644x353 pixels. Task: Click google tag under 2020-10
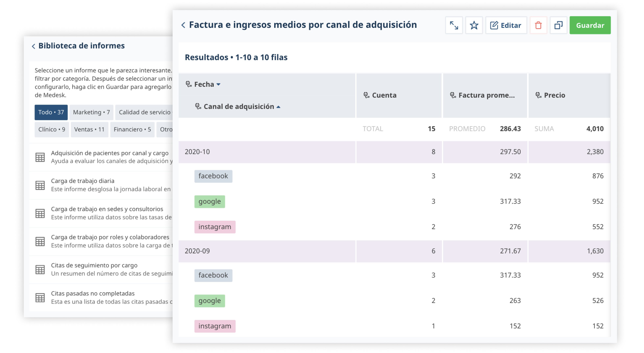[209, 201]
